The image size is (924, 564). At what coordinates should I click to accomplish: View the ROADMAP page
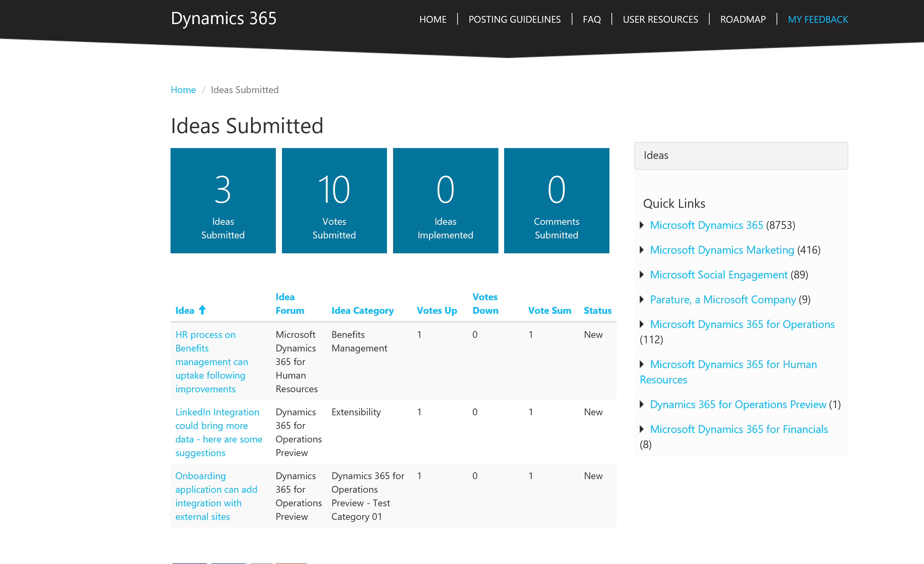coord(743,19)
